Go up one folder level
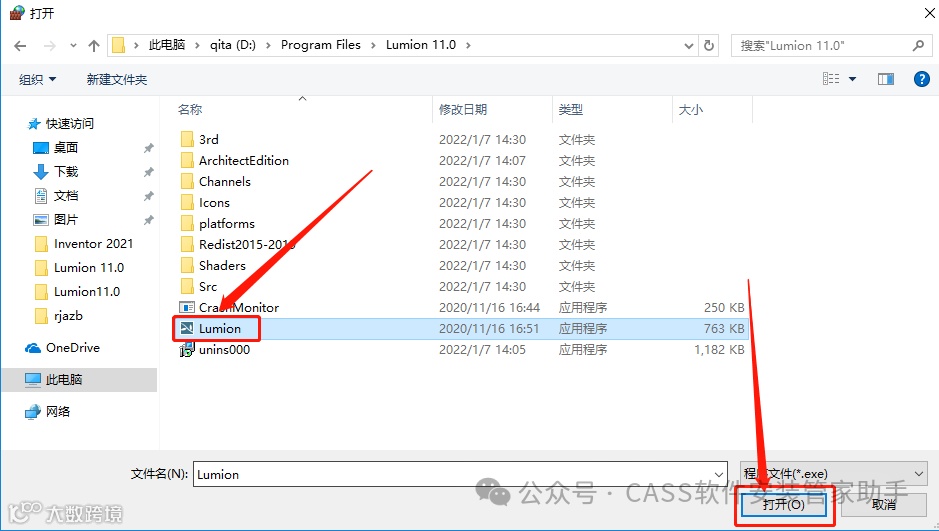This screenshot has width=939, height=531. pyautogui.click(x=93, y=45)
